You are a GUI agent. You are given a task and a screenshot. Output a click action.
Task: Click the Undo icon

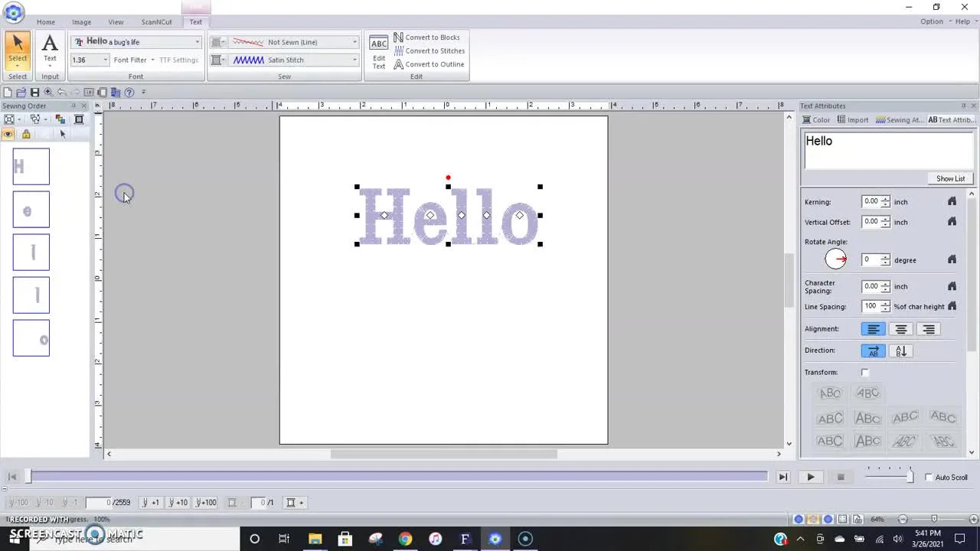pos(61,92)
